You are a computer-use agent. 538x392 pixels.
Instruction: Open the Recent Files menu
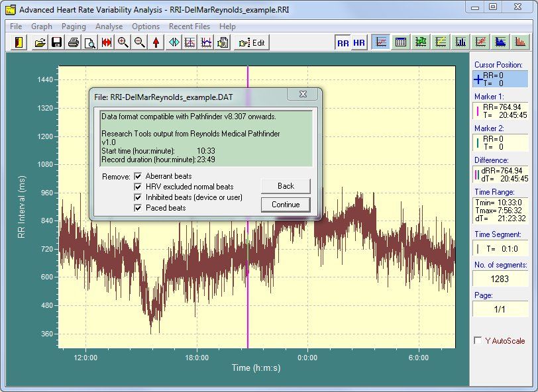click(189, 26)
